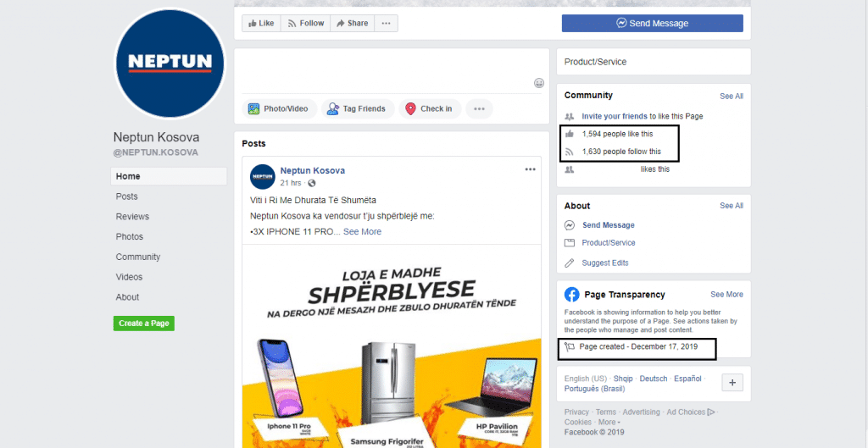The image size is (868, 448).
Task: Click the invite friends people icon
Action: click(569, 117)
